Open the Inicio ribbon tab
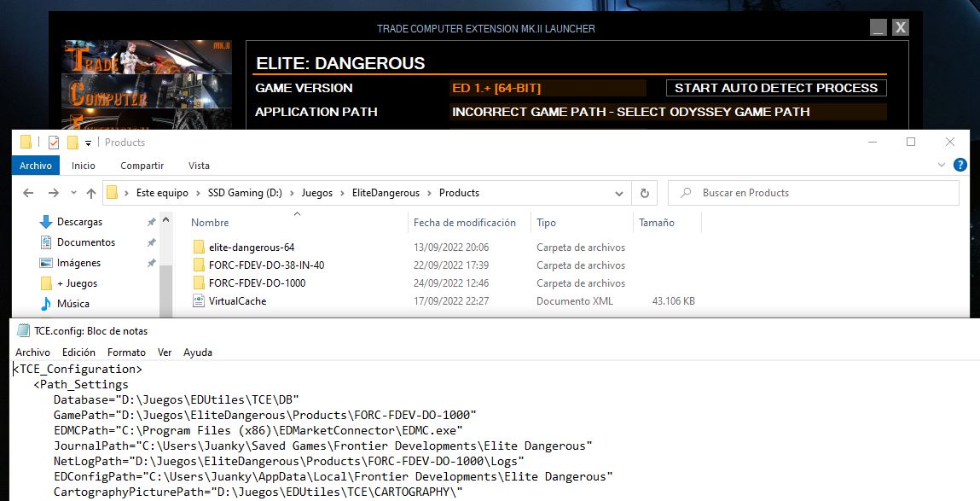980x501 pixels. pyautogui.click(x=83, y=165)
